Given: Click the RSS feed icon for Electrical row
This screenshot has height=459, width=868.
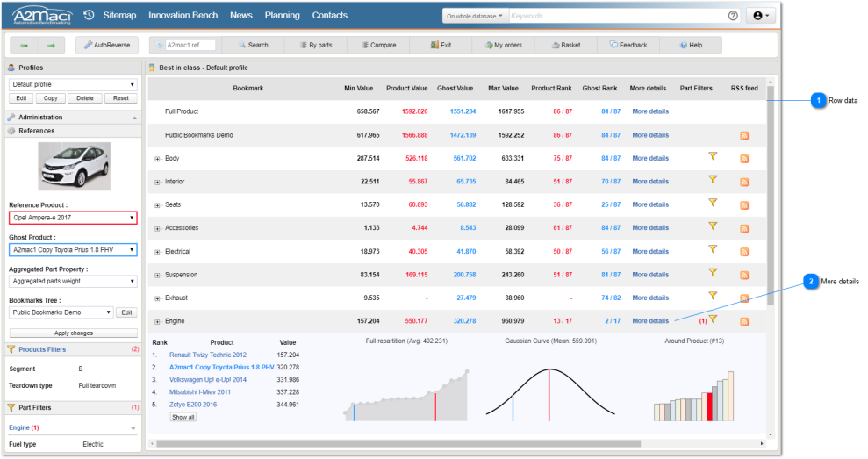Looking at the screenshot, I should (x=744, y=252).
